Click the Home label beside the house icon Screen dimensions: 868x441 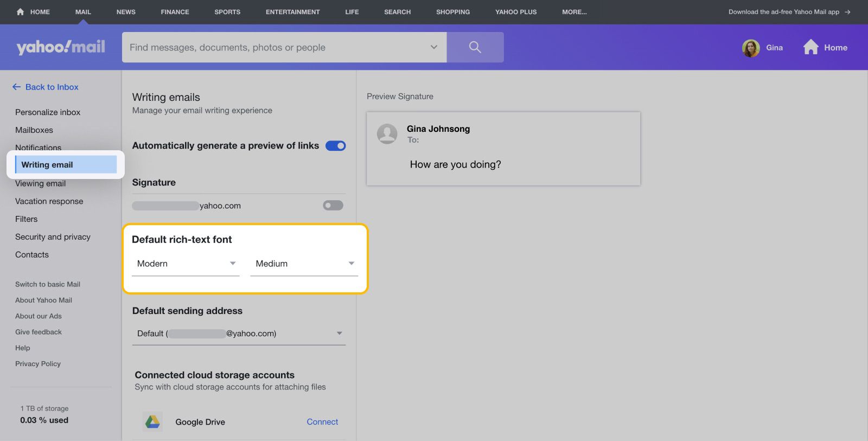coord(835,48)
